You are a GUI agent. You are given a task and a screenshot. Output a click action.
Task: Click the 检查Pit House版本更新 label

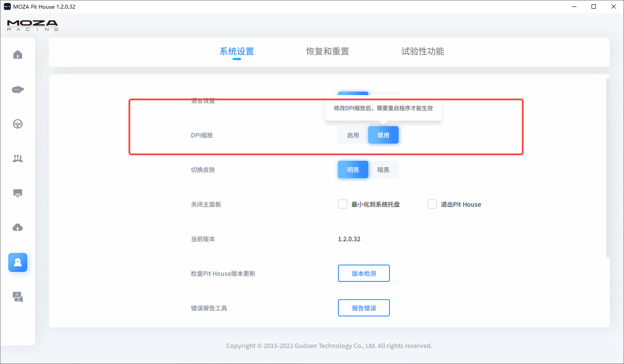click(223, 274)
